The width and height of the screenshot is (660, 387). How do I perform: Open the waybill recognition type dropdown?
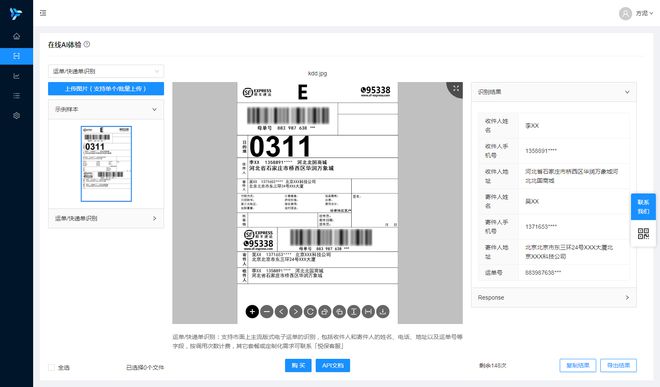106,71
